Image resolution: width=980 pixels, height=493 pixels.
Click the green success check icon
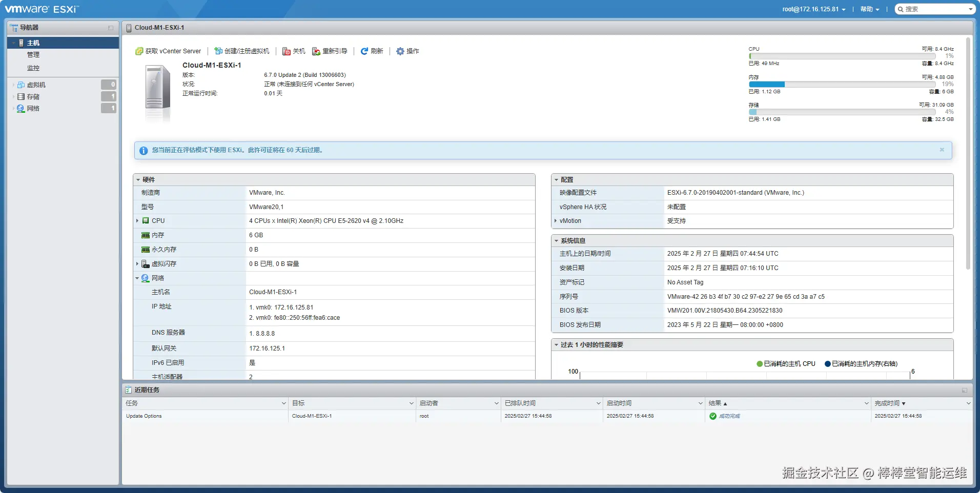click(713, 416)
